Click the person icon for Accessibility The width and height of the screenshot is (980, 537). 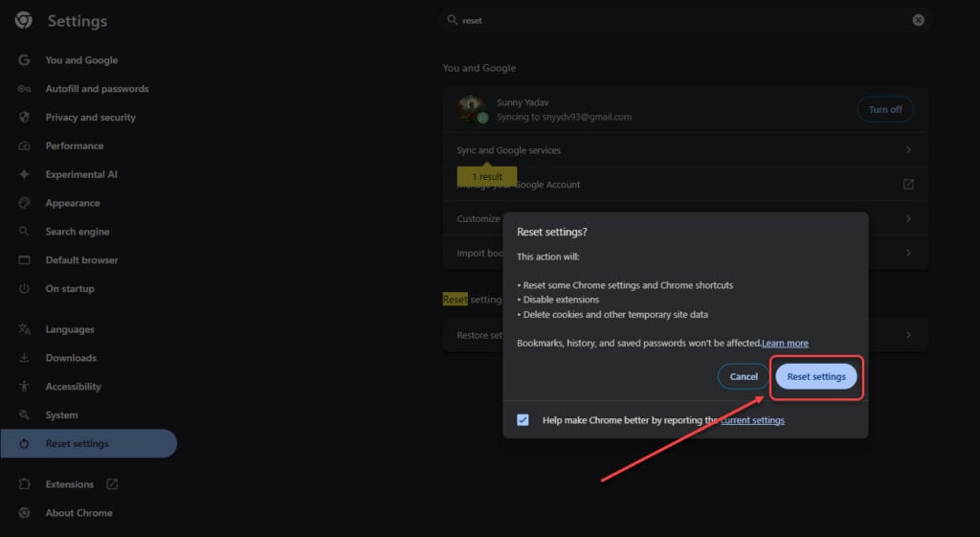(24, 387)
